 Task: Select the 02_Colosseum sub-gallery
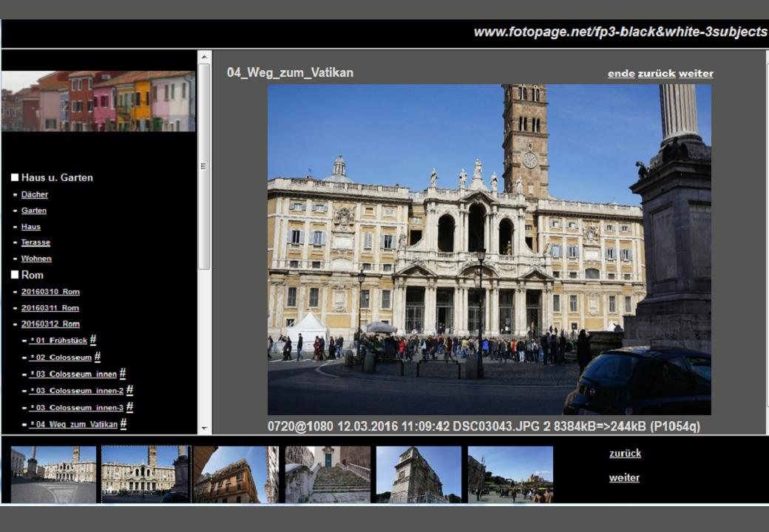(x=61, y=357)
